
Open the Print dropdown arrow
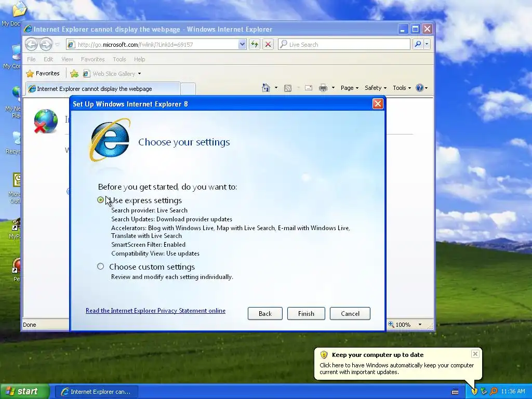333,88
